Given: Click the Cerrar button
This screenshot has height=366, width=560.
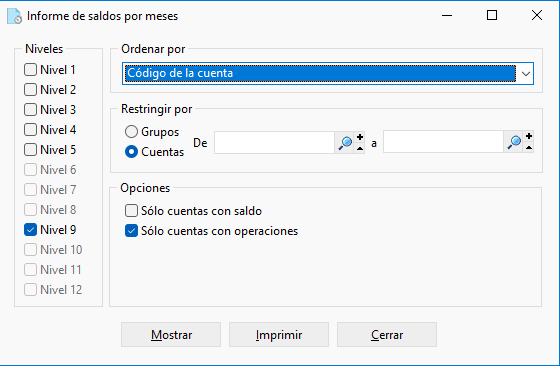Looking at the screenshot, I should (x=387, y=335).
